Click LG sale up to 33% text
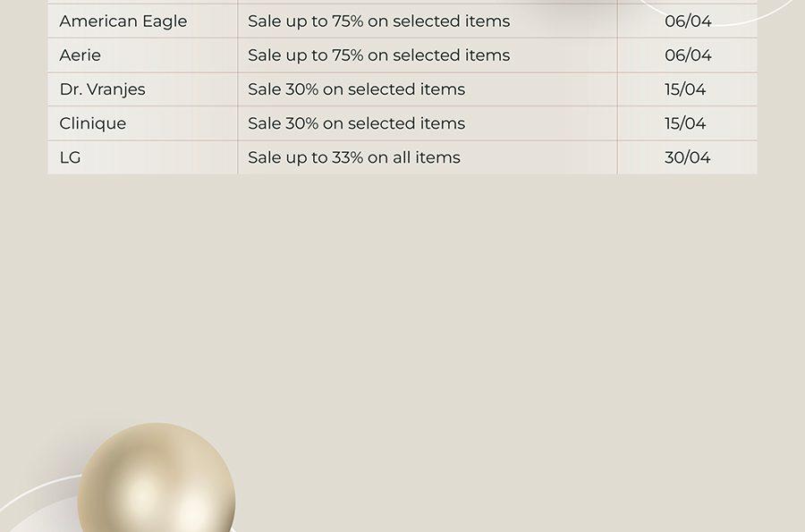The height and width of the screenshot is (532, 805). coord(354,157)
